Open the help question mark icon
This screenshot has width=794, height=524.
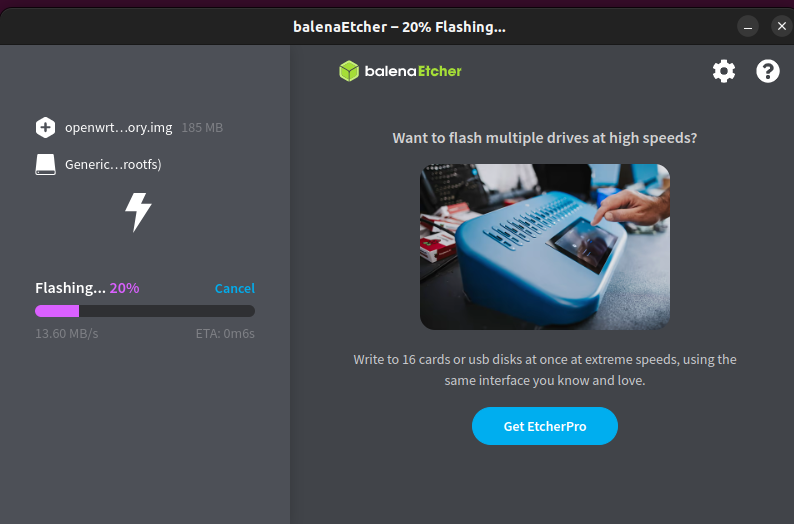coord(768,71)
